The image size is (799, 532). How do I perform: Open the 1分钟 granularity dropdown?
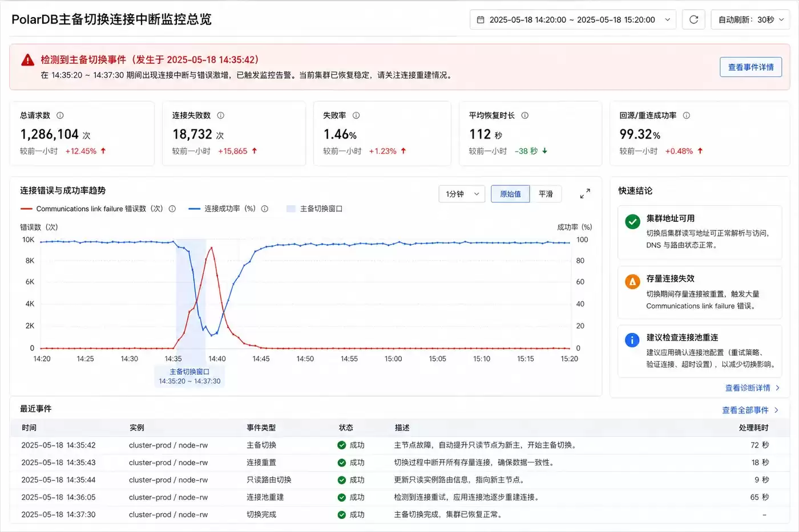click(462, 194)
